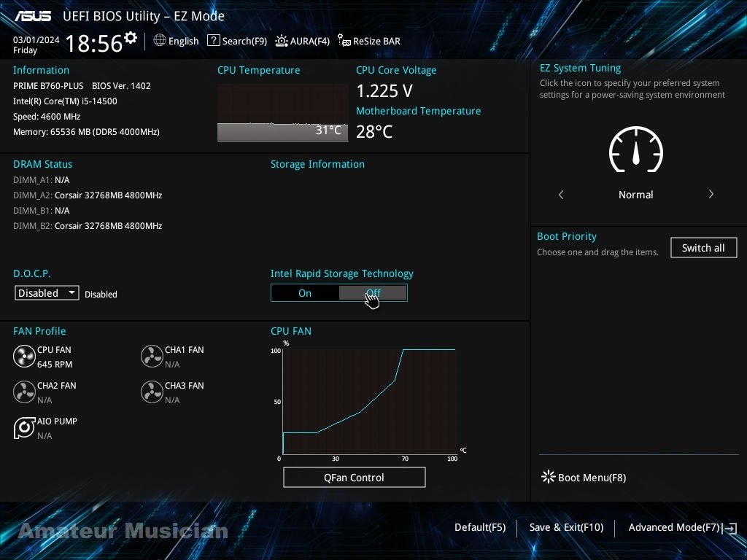Click the Memory 65536 MB line
The height and width of the screenshot is (560, 747).
[x=86, y=131]
